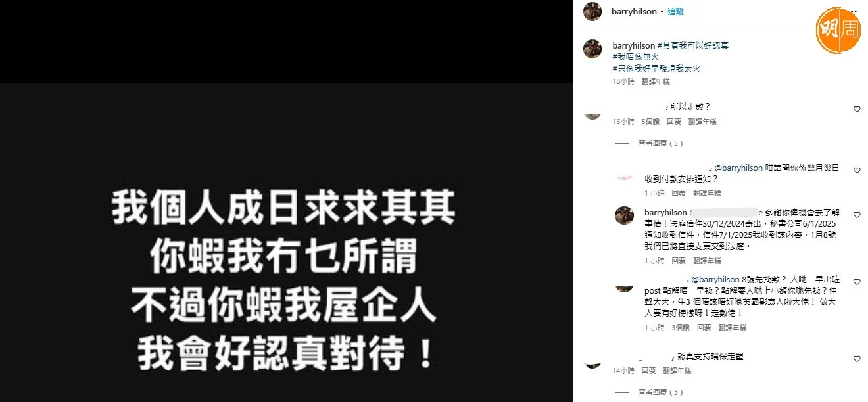Open hashtag #其實我可以好認真
Viewport: 868px width, 402px height.
pyautogui.click(x=692, y=45)
